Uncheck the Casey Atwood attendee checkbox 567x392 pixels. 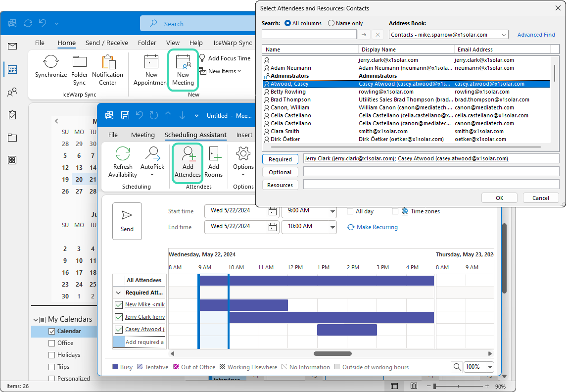(119, 330)
